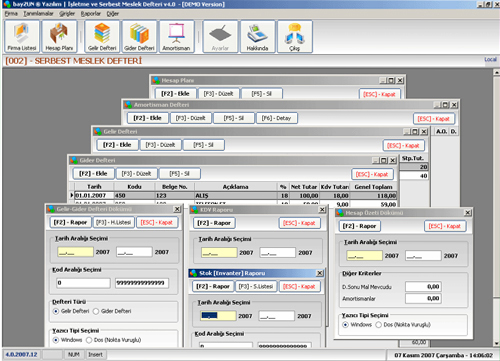Click [F6] - Detay in Amortisman Defteri

276,118
